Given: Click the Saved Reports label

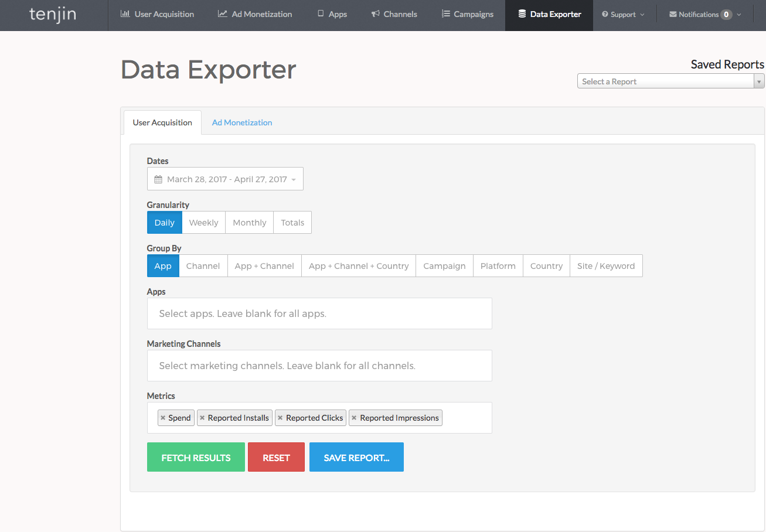Looking at the screenshot, I should click(x=727, y=64).
